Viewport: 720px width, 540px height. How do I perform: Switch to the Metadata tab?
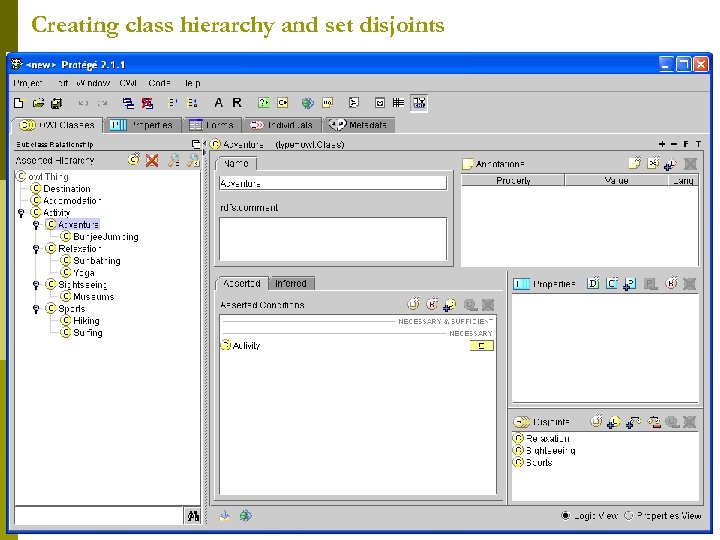point(359,125)
